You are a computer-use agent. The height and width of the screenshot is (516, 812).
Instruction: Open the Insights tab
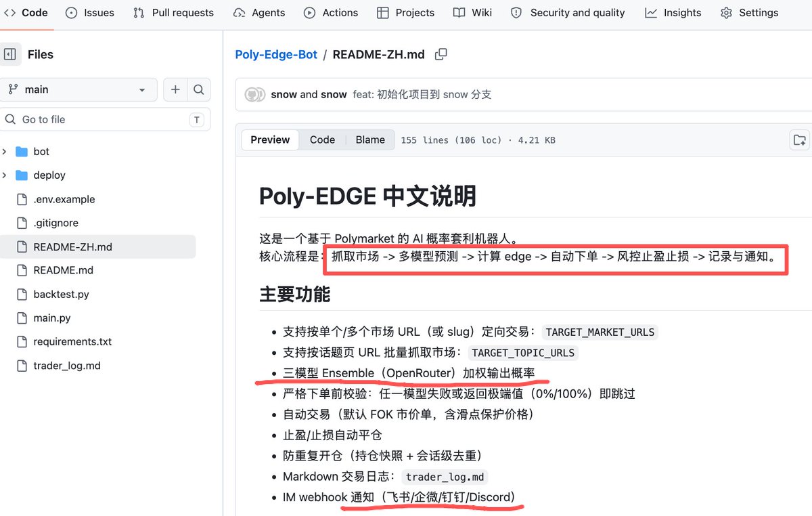pos(673,12)
